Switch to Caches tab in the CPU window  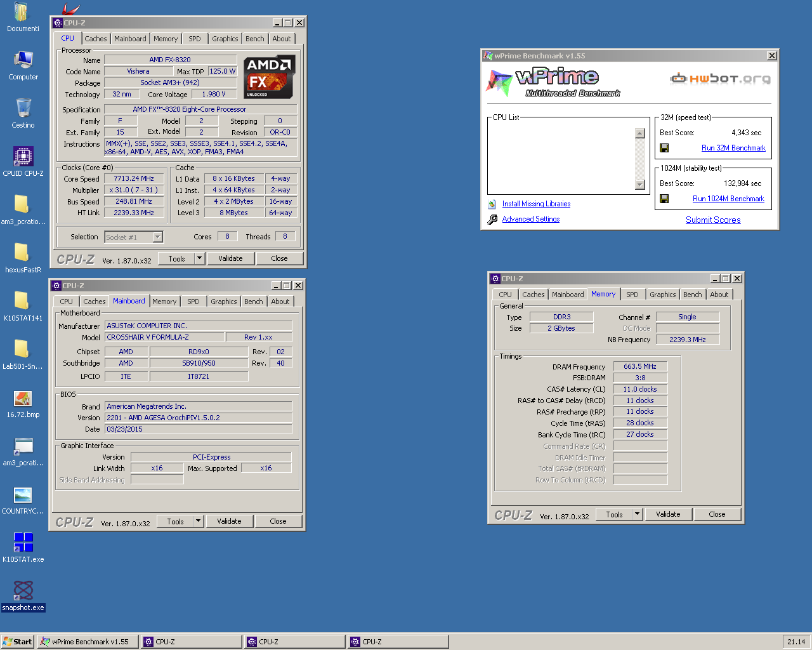(x=96, y=39)
